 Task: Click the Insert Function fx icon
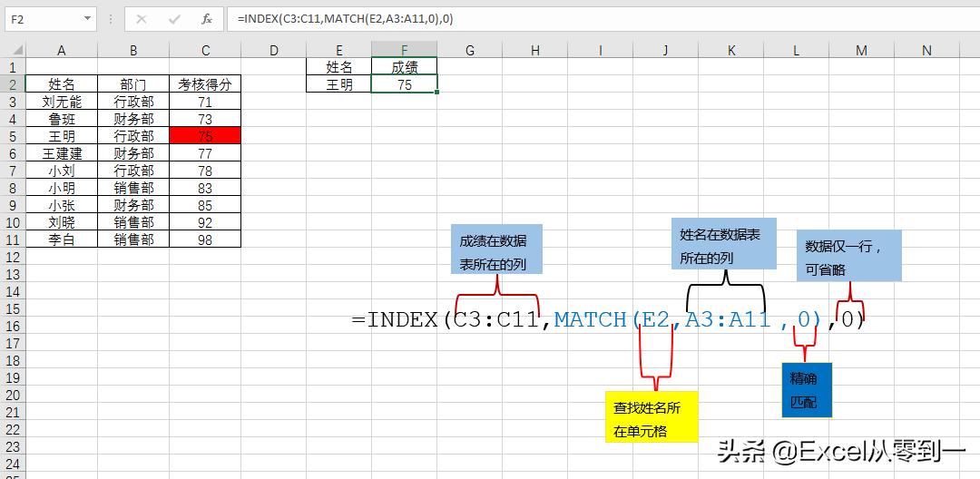point(207,19)
